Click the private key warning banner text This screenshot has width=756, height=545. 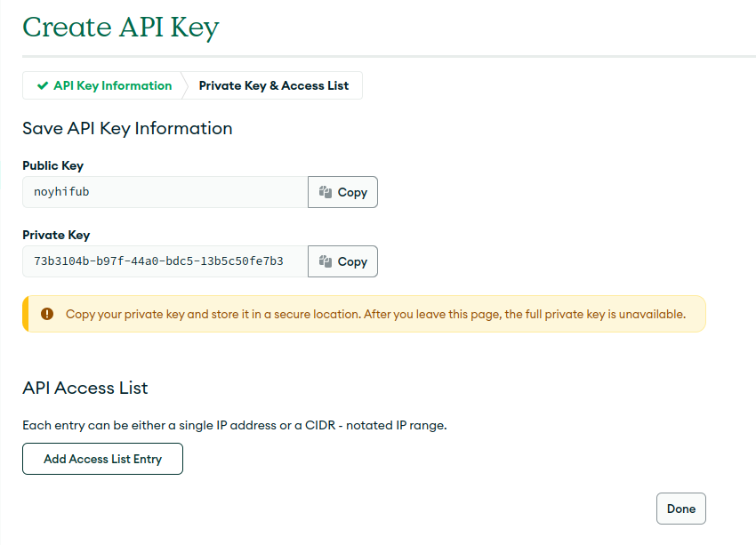[x=375, y=314]
